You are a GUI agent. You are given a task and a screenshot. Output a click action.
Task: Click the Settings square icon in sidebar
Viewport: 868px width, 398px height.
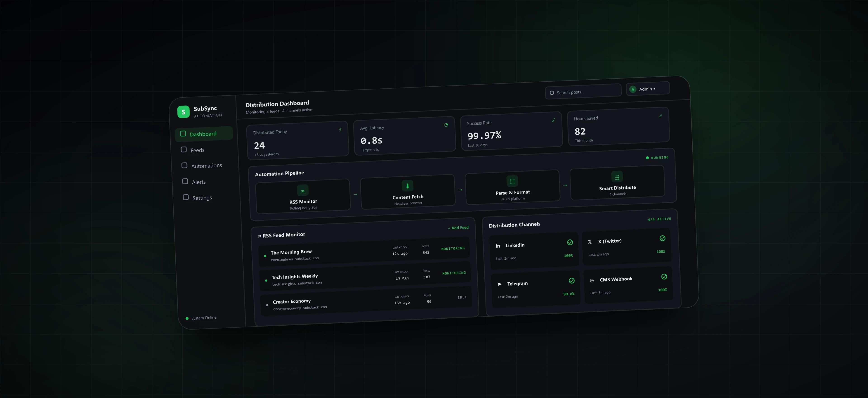[x=186, y=197]
